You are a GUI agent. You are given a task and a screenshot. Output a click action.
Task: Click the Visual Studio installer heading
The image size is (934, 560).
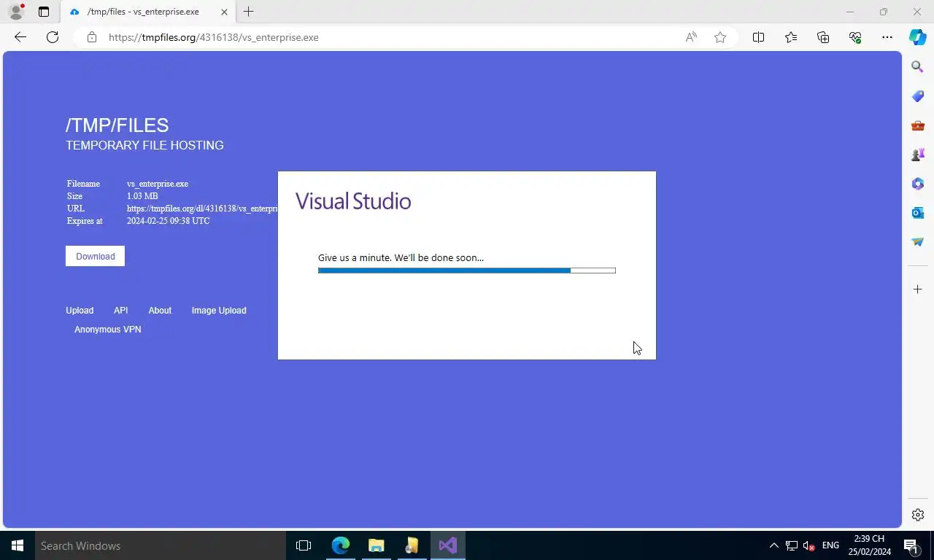pos(353,201)
